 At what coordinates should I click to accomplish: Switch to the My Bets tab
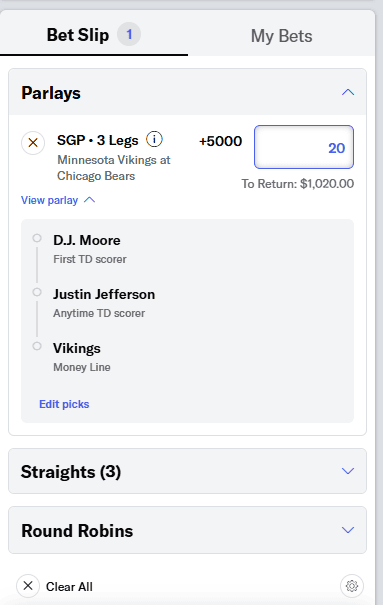(x=282, y=36)
